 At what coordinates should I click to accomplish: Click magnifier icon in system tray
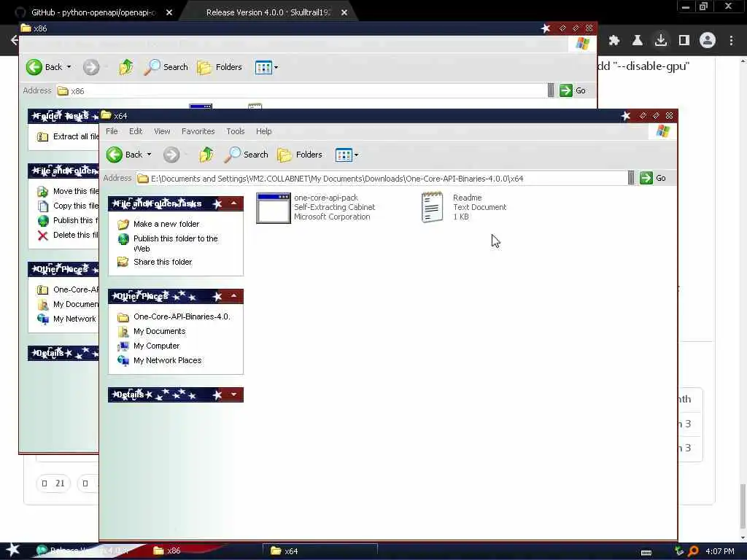click(x=693, y=551)
